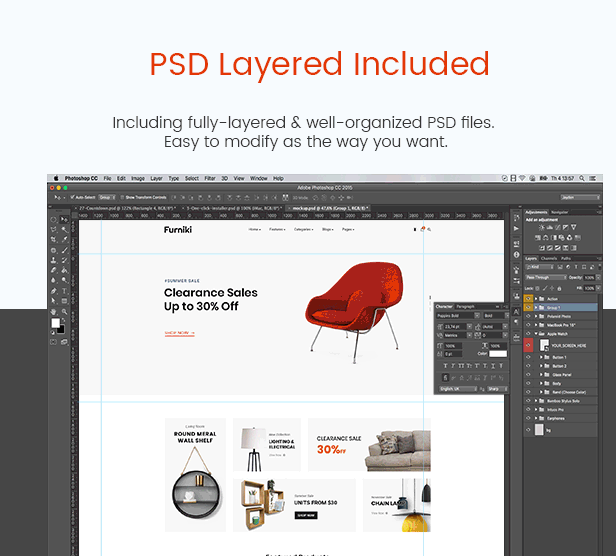This screenshot has width=616, height=556.
Task: Open the Window menu
Action: click(x=258, y=178)
